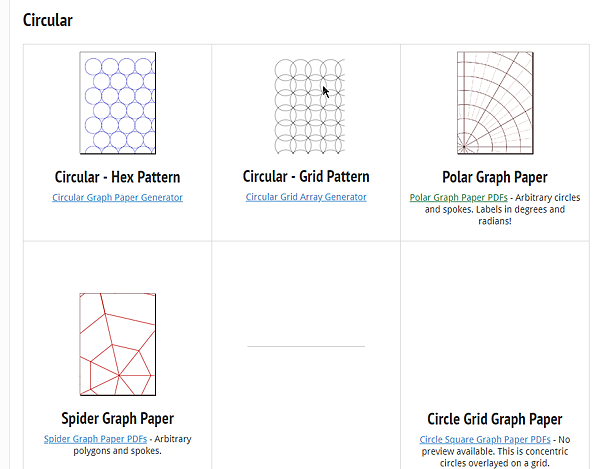Click the "Arbitrary circles and spokes" description

click(540, 198)
